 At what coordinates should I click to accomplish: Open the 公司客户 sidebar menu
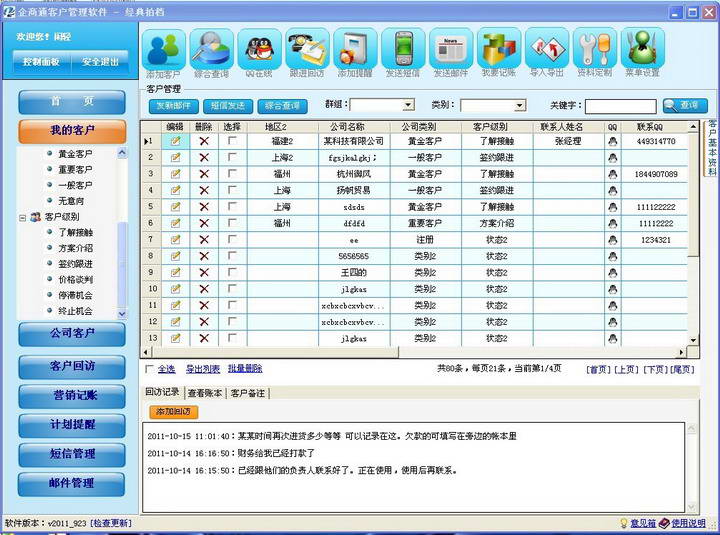coord(72,334)
